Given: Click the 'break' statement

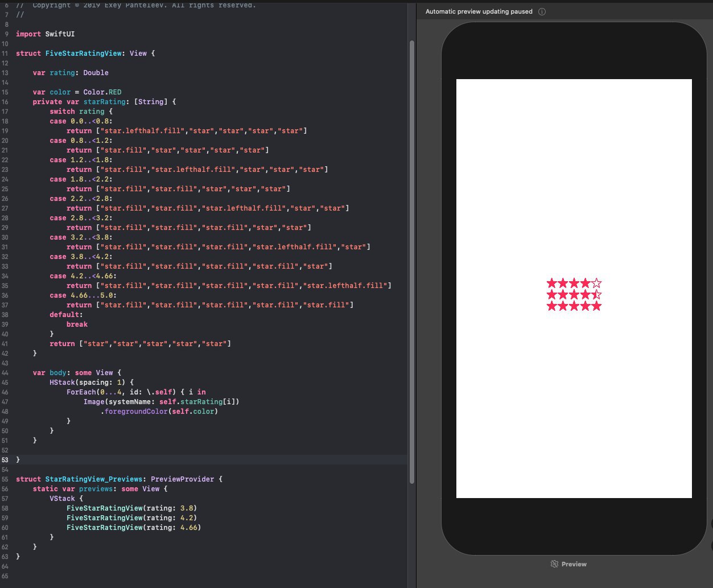Looking at the screenshot, I should (77, 324).
